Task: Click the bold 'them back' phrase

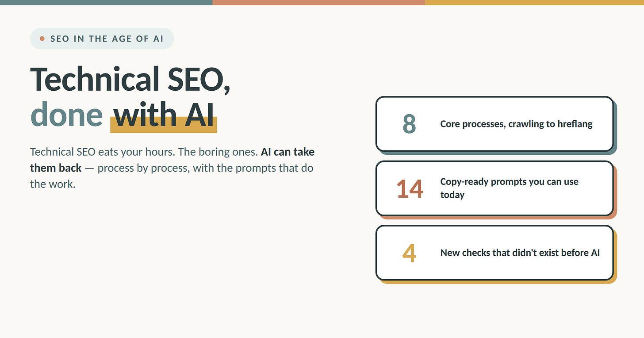Action: (56, 168)
